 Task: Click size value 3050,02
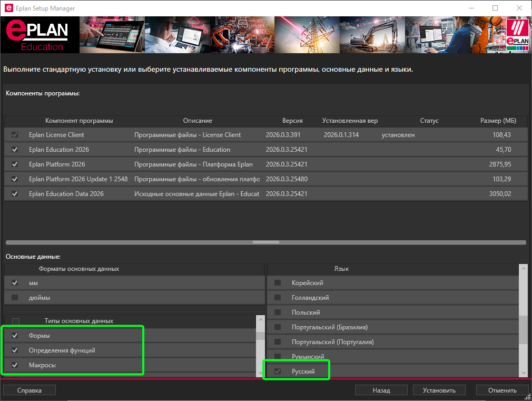click(500, 194)
